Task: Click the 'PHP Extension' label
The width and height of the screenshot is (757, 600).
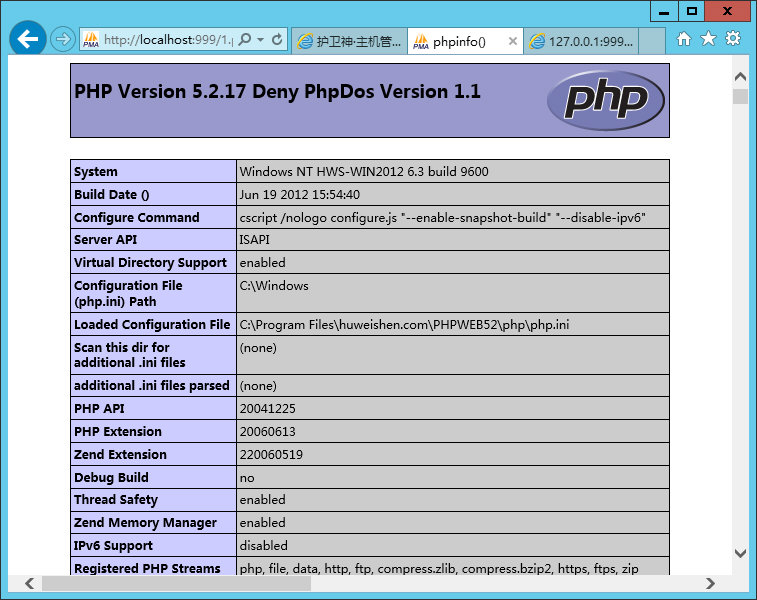Action: 118,432
